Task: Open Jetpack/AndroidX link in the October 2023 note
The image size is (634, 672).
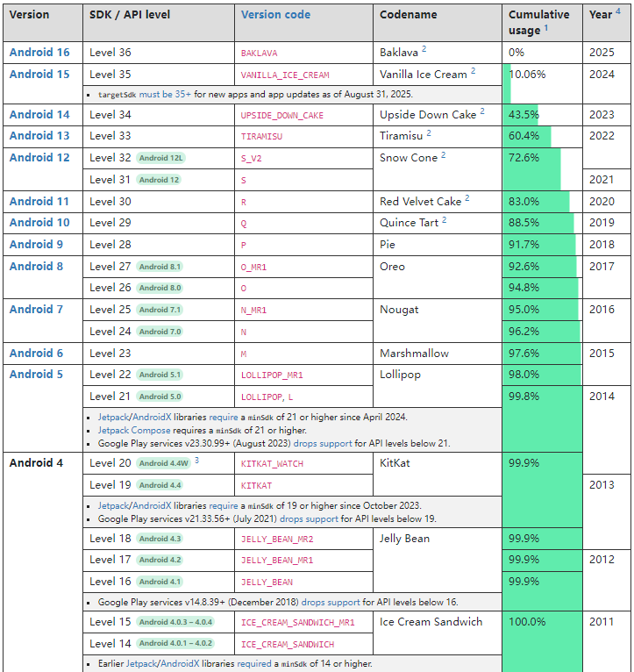Action: click(134, 505)
